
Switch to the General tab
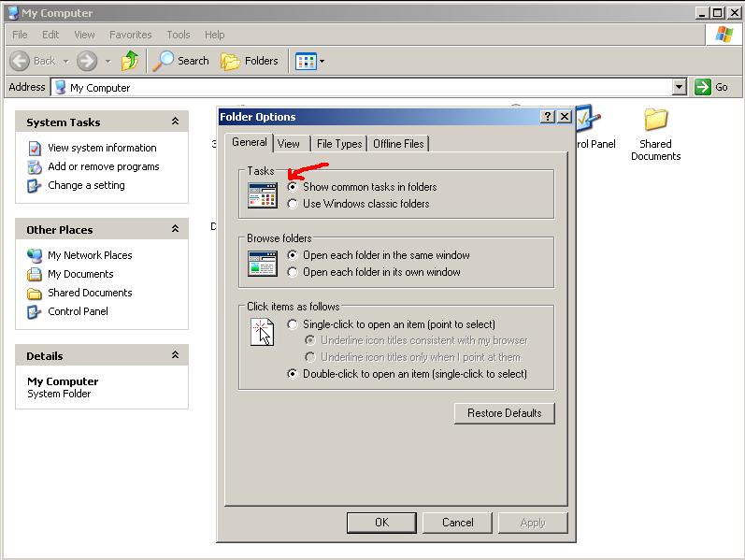click(x=249, y=142)
